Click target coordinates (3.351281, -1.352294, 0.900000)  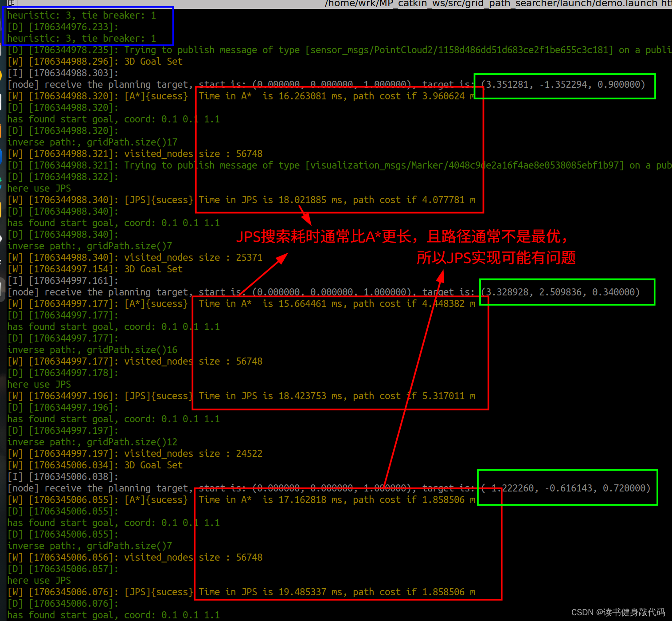point(563,85)
